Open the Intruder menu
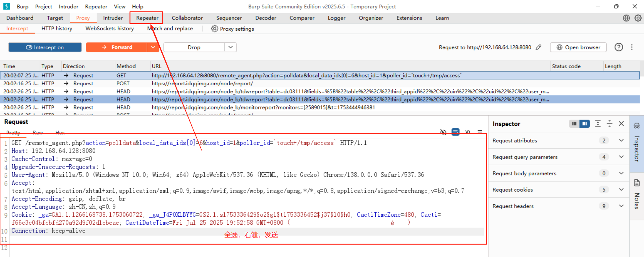644x257 pixels. [68, 6]
